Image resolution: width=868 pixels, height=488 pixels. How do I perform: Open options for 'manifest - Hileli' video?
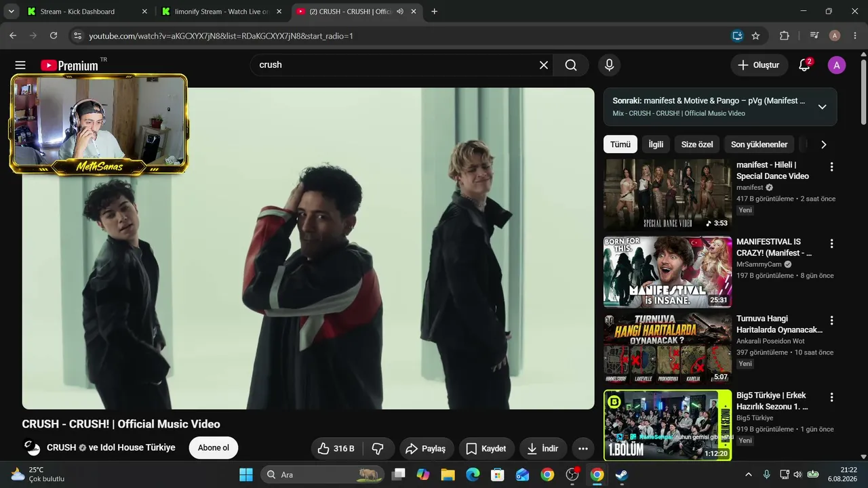pyautogui.click(x=831, y=167)
